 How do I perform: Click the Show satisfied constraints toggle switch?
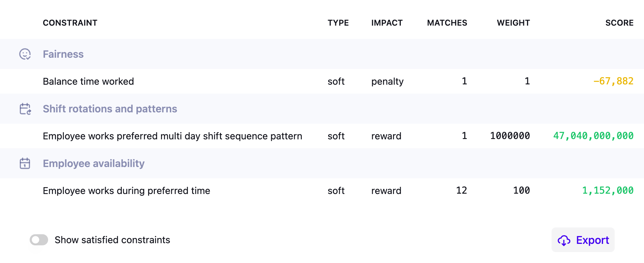point(39,240)
